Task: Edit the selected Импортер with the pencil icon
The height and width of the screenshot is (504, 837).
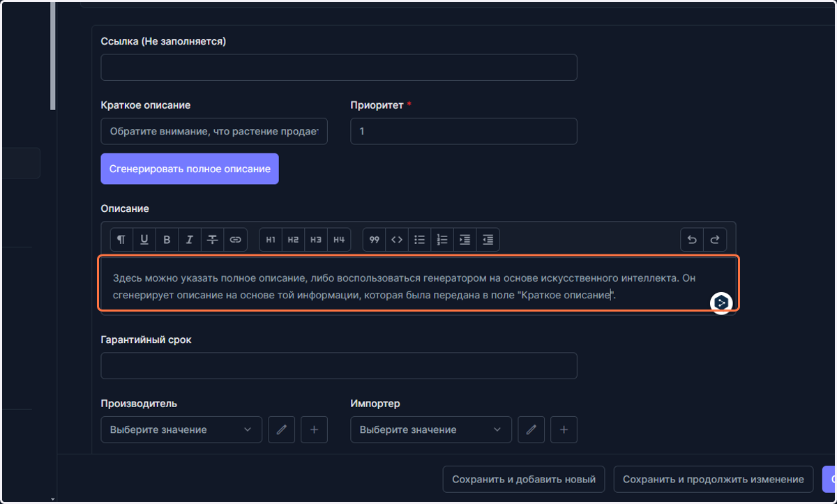Action: (x=531, y=430)
